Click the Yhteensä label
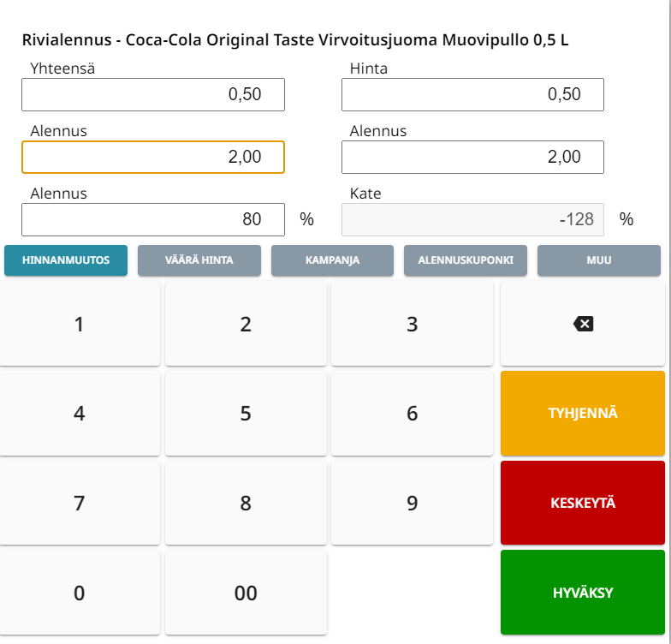The width and height of the screenshot is (671, 644). point(62,69)
